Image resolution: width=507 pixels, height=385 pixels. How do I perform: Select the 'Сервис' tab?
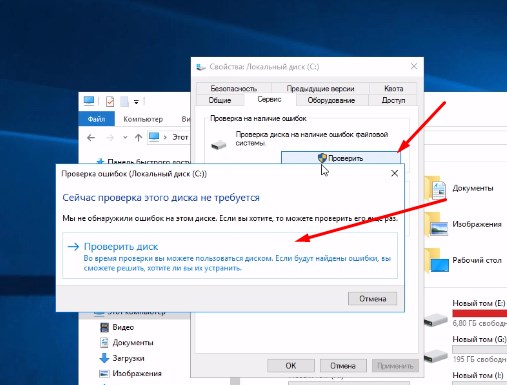(x=269, y=99)
